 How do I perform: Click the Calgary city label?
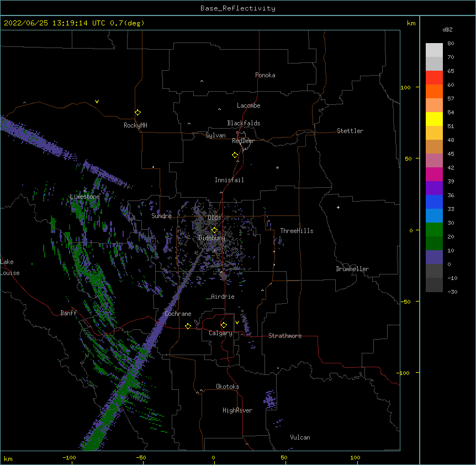pyautogui.click(x=220, y=333)
